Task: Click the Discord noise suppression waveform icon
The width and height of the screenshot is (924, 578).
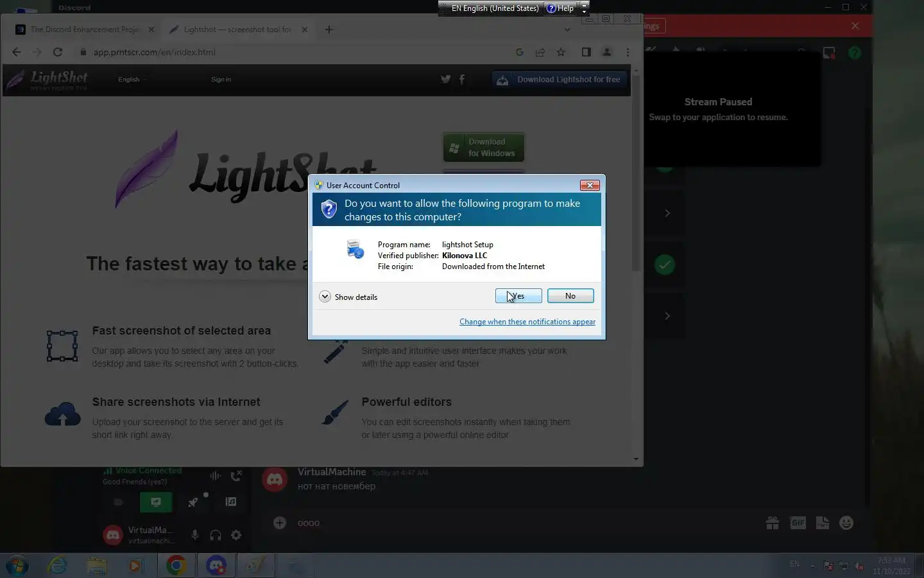Action: click(x=215, y=476)
